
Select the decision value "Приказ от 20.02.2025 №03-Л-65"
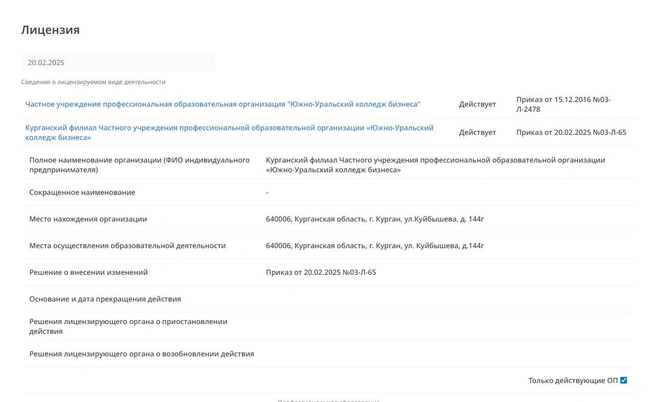click(x=321, y=272)
